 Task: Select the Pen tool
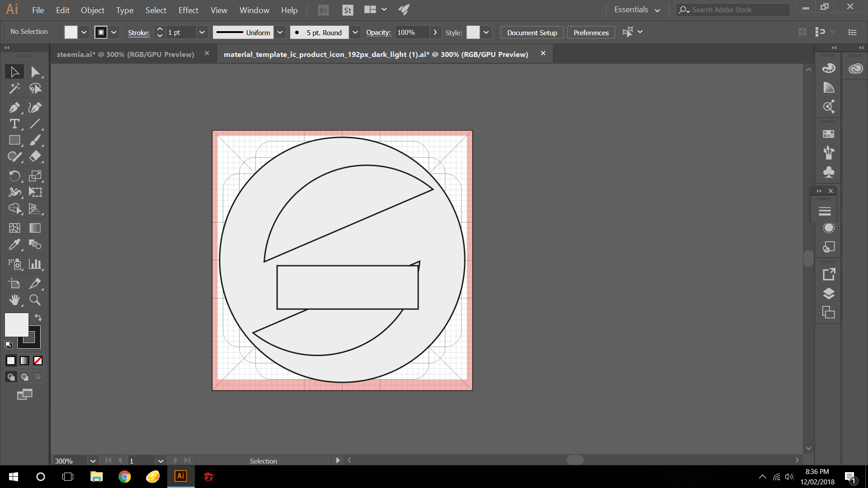(x=14, y=108)
